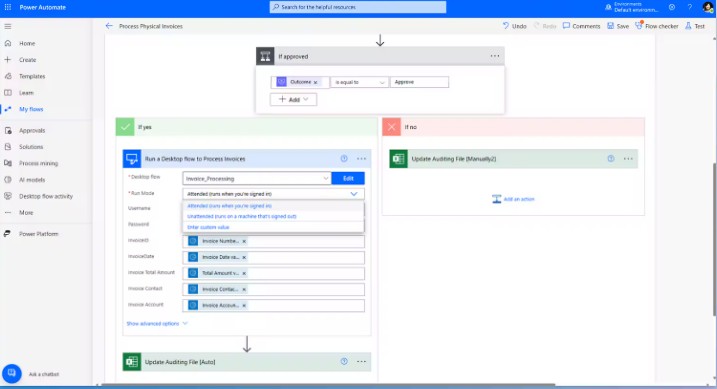Open the help question mark icon
The image size is (717, 389).
pos(690,7)
